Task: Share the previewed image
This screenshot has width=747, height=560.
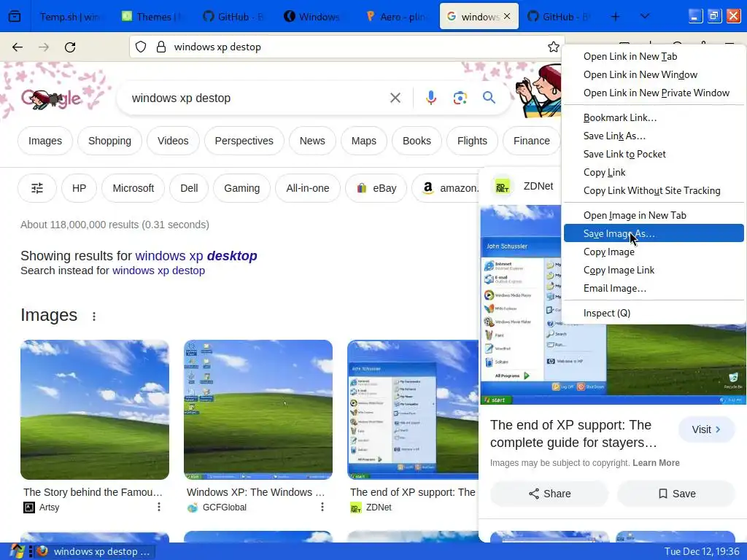Action: pos(549,494)
